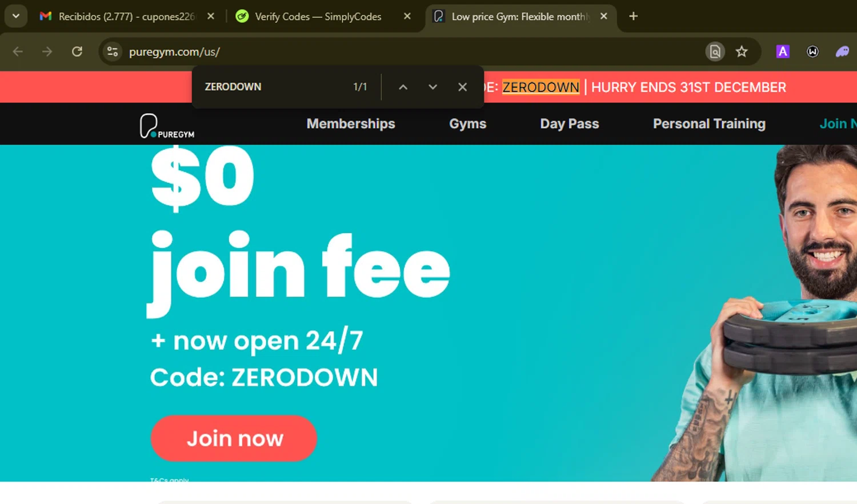Reload the PureGym page
Viewport: 857px width, 504px height.
click(77, 52)
